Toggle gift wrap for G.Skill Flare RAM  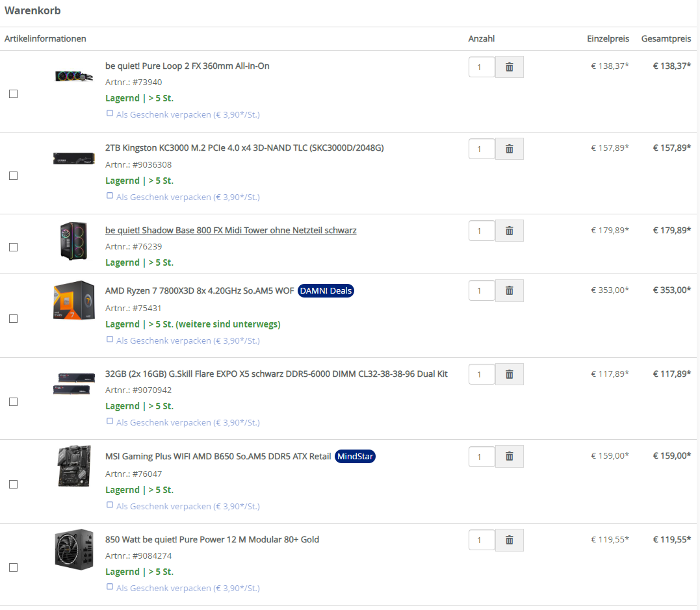[x=110, y=421]
